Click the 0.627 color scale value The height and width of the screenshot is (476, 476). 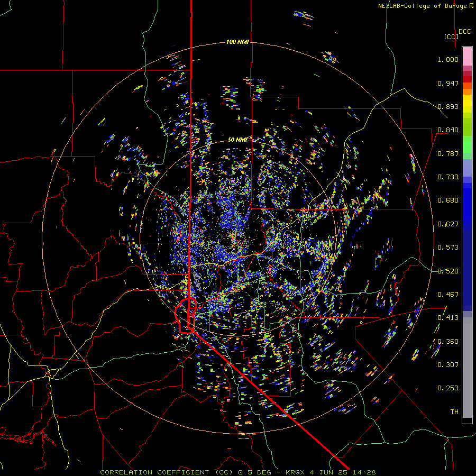pyautogui.click(x=448, y=224)
